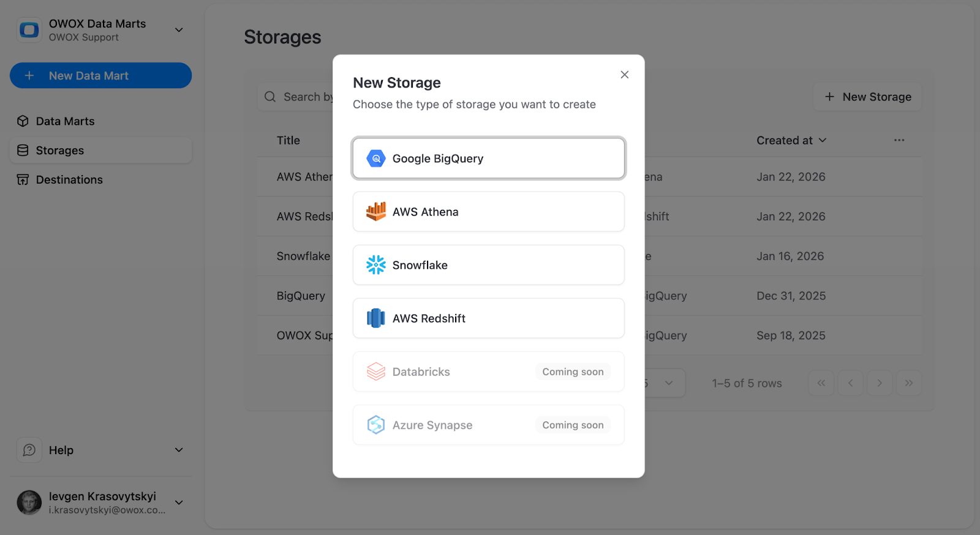The width and height of the screenshot is (980, 535).
Task: Open the table options ellipsis menu
Action: [x=899, y=140]
